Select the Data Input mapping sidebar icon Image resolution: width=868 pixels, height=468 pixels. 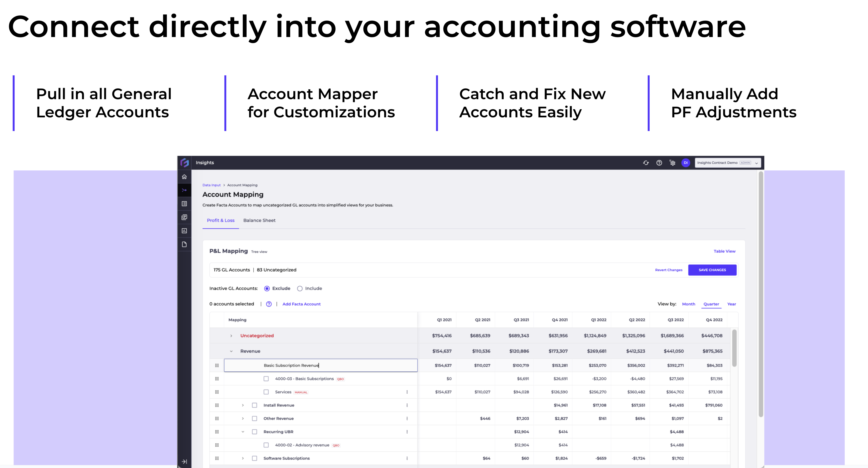click(184, 190)
